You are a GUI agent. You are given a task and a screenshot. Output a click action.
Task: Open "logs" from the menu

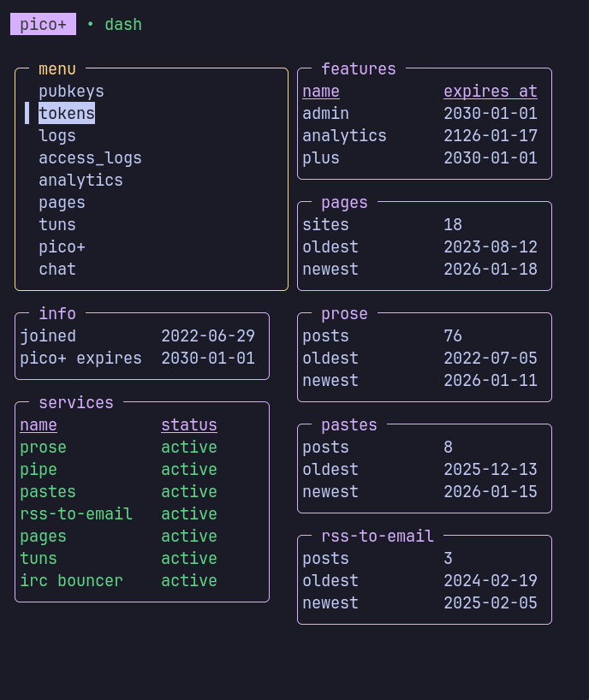[x=57, y=135]
